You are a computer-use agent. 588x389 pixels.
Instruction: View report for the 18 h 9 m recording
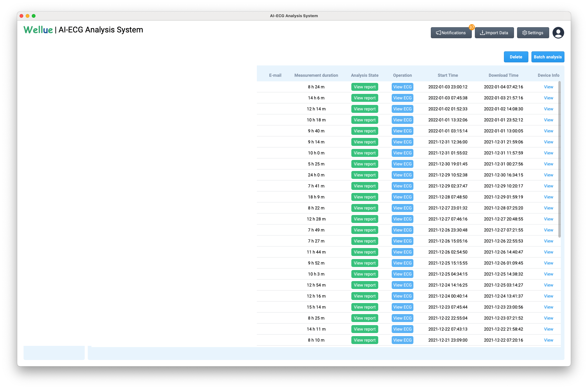coord(364,197)
